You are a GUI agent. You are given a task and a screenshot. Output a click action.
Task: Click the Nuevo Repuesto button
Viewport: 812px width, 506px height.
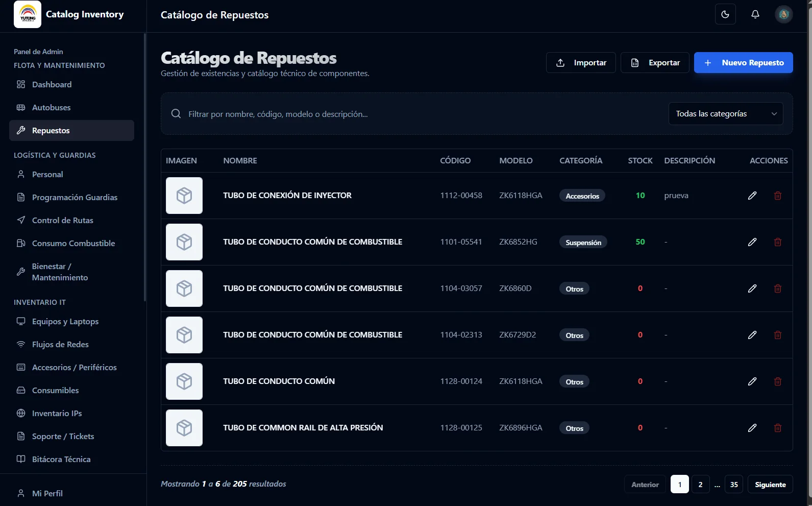coord(743,63)
